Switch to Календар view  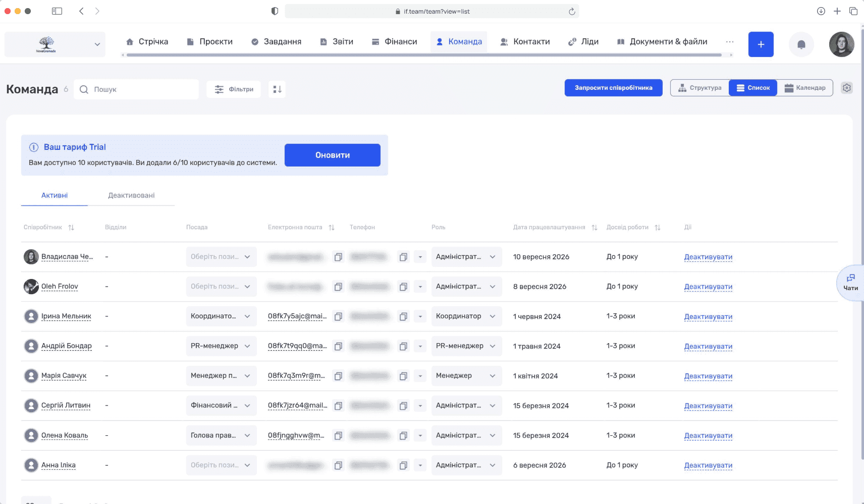pyautogui.click(x=805, y=88)
